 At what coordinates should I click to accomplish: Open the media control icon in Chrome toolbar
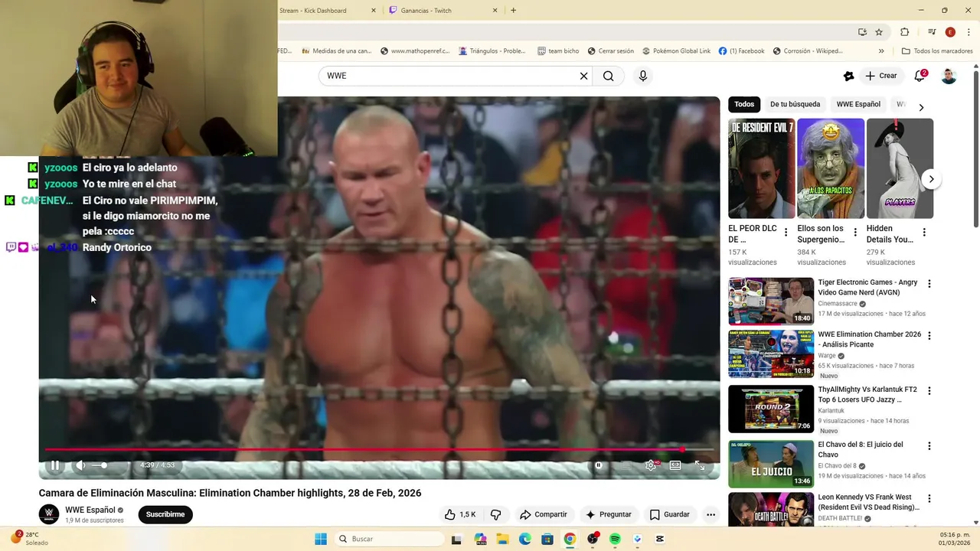pyautogui.click(x=932, y=32)
